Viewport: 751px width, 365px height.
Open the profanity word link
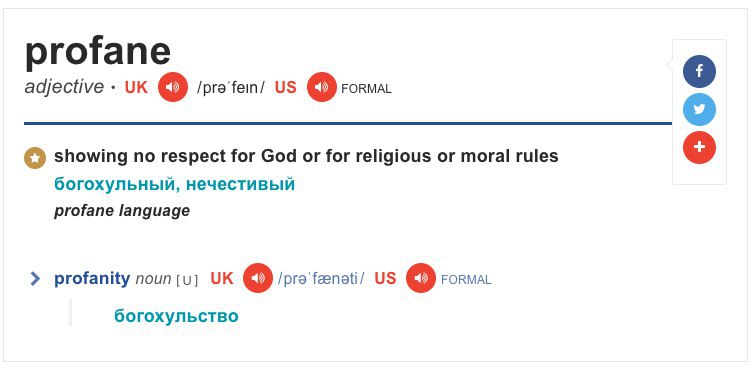pos(92,278)
